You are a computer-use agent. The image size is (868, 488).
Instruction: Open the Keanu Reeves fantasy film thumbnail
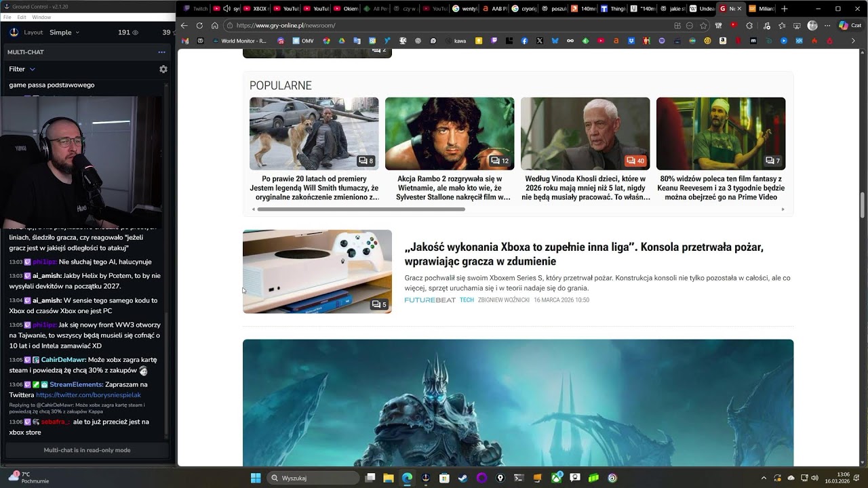[721, 134]
